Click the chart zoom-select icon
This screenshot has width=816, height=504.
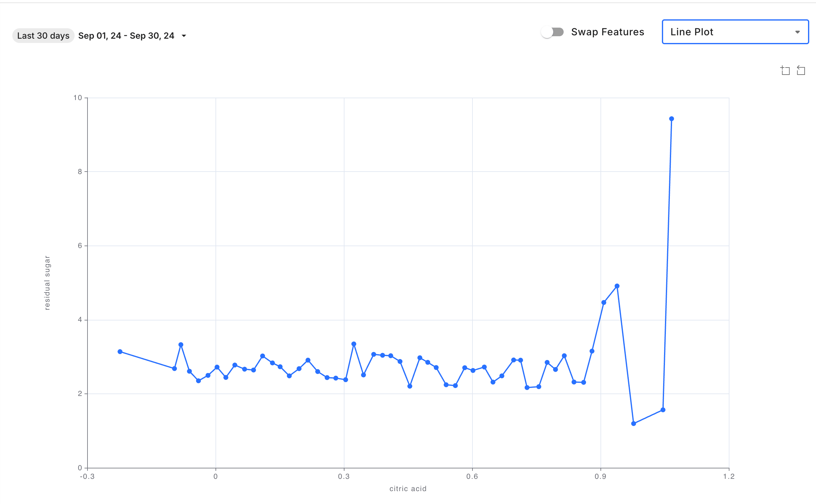pos(785,70)
